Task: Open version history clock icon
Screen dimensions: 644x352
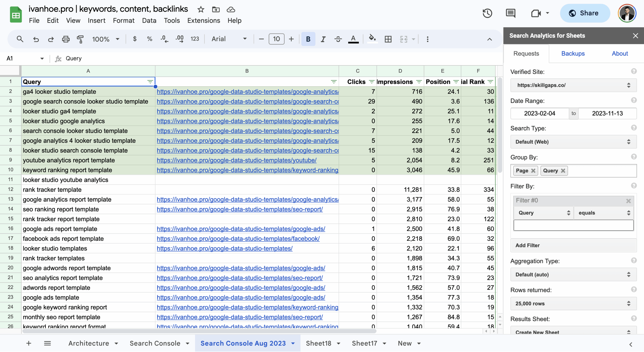Action: click(487, 13)
